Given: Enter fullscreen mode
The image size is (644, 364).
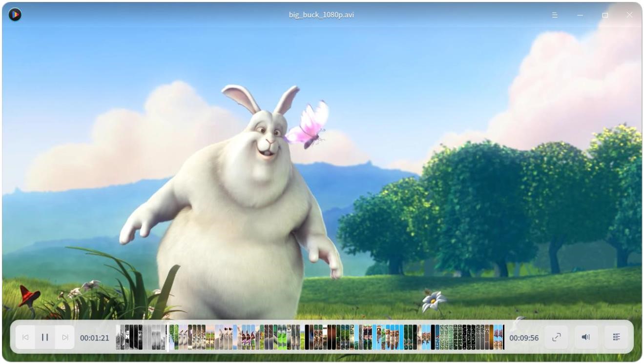Looking at the screenshot, I should click(x=557, y=337).
